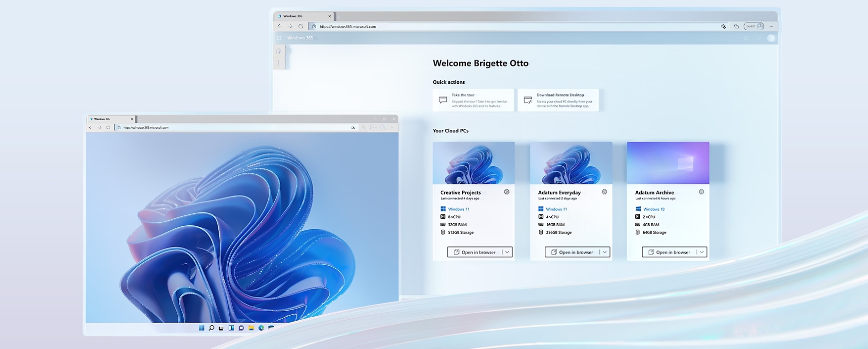Viewport: 868px width, 349px height.
Task: Select the Creative Projects thumbnail image
Action: coord(474,163)
